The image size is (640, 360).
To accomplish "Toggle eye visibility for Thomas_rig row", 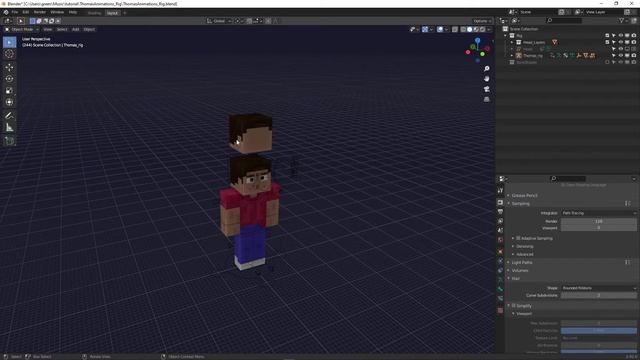I will click(x=620, y=56).
